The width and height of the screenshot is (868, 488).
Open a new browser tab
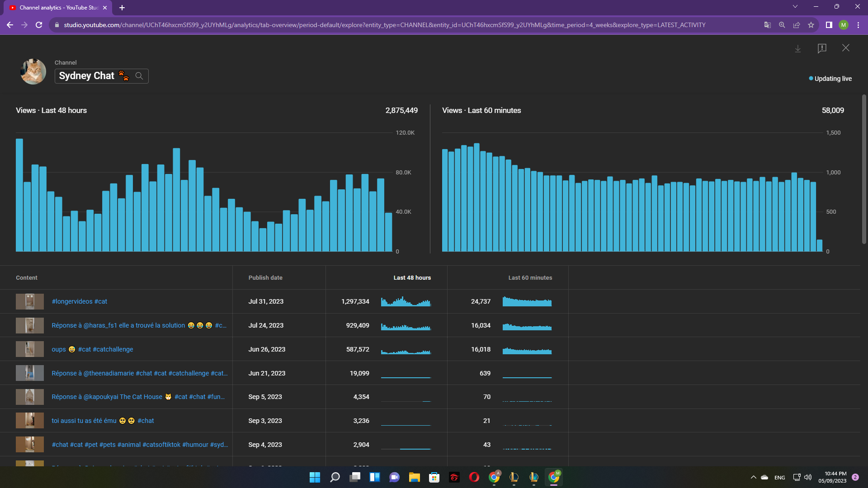click(122, 8)
